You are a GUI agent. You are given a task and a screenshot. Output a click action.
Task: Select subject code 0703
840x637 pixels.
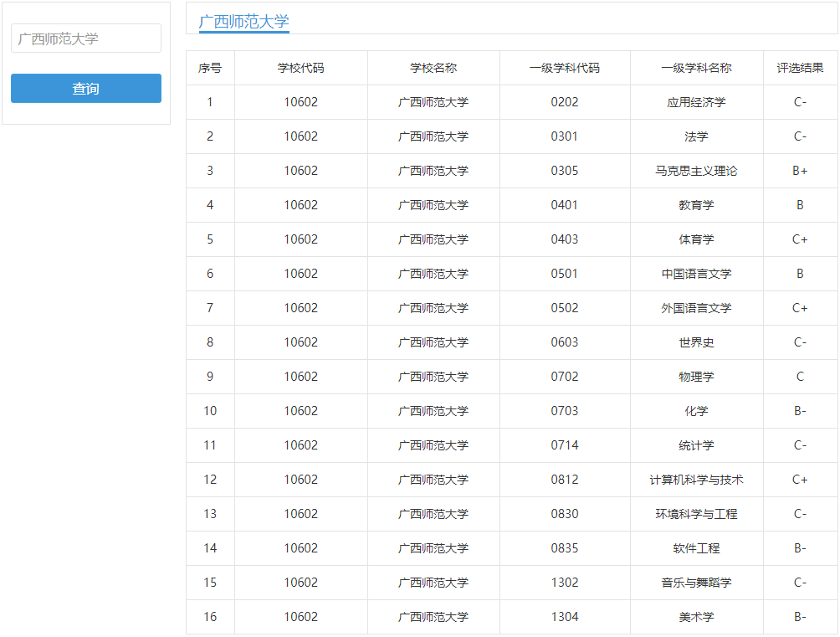[x=565, y=411]
